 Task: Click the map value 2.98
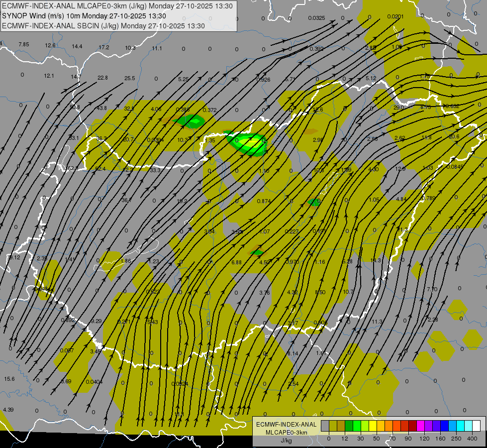point(318,140)
